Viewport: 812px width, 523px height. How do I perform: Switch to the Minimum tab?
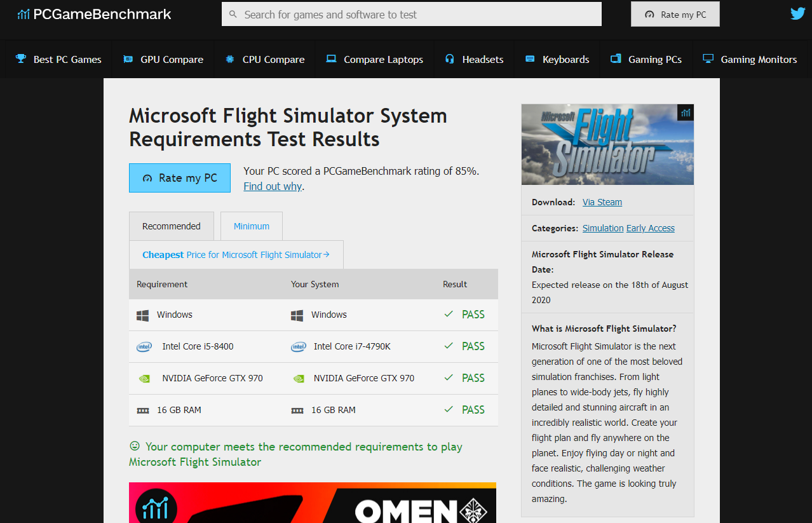[x=252, y=226]
